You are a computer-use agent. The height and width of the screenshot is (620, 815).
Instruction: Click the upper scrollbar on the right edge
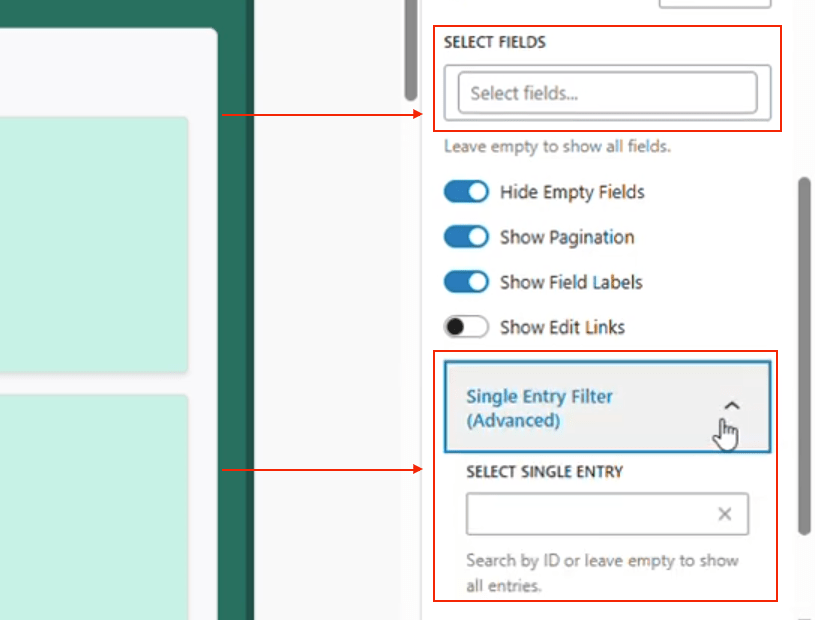point(410,50)
